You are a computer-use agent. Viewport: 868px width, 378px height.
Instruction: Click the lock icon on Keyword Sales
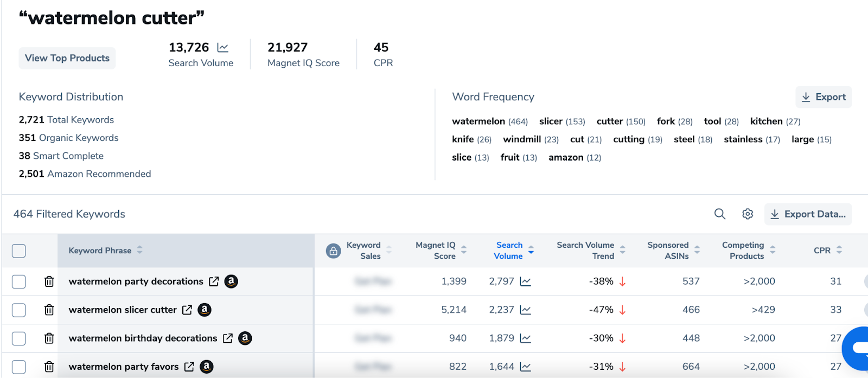(333, 251)
